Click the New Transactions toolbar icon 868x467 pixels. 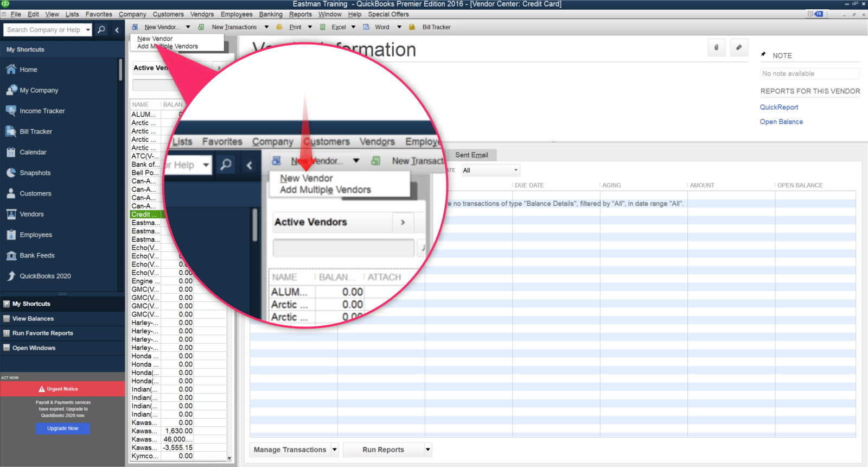point(201,27)
